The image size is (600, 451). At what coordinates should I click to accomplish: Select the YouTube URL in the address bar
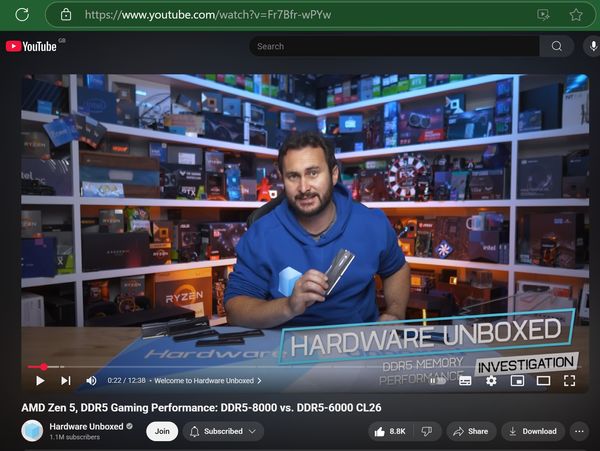coord(208,15)
